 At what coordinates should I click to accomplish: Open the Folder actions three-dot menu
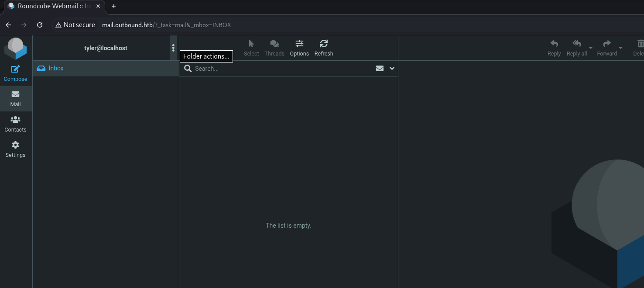[x=173, y=48]
